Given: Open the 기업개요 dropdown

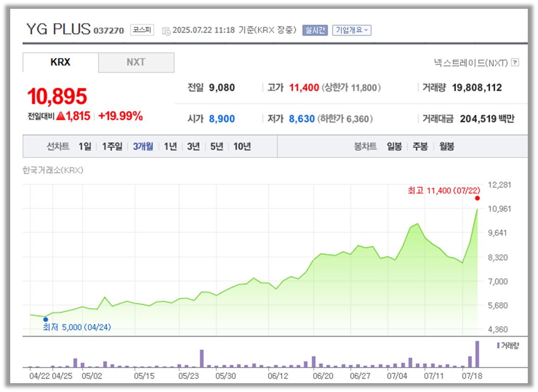Looking at the screenshot, I should click(352, 30).
